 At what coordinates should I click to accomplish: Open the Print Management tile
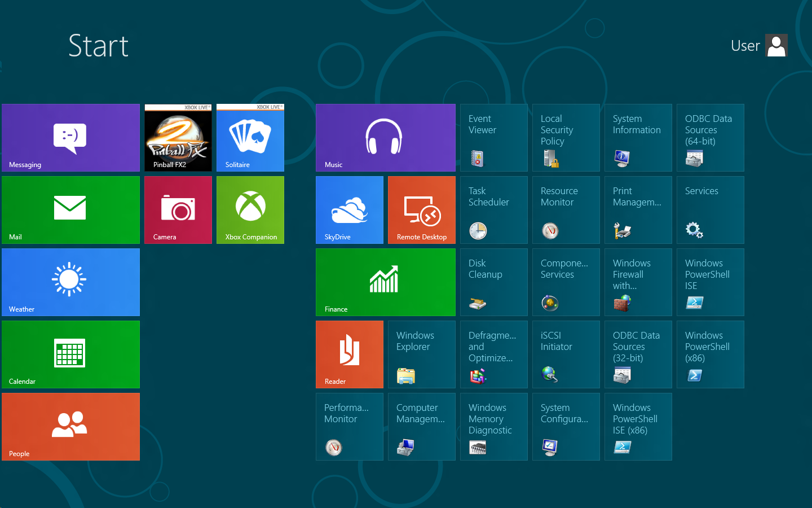(x=638, y=210)
